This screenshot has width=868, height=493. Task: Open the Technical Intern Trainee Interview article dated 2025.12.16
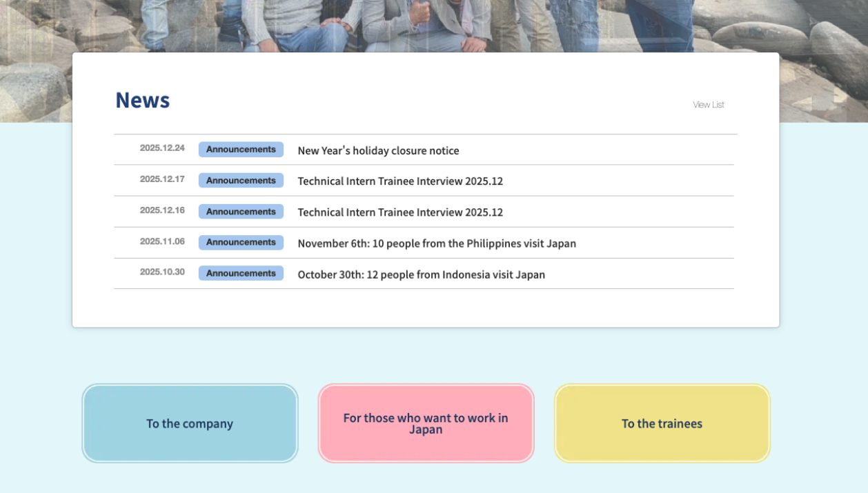click(x=400, y=212)
